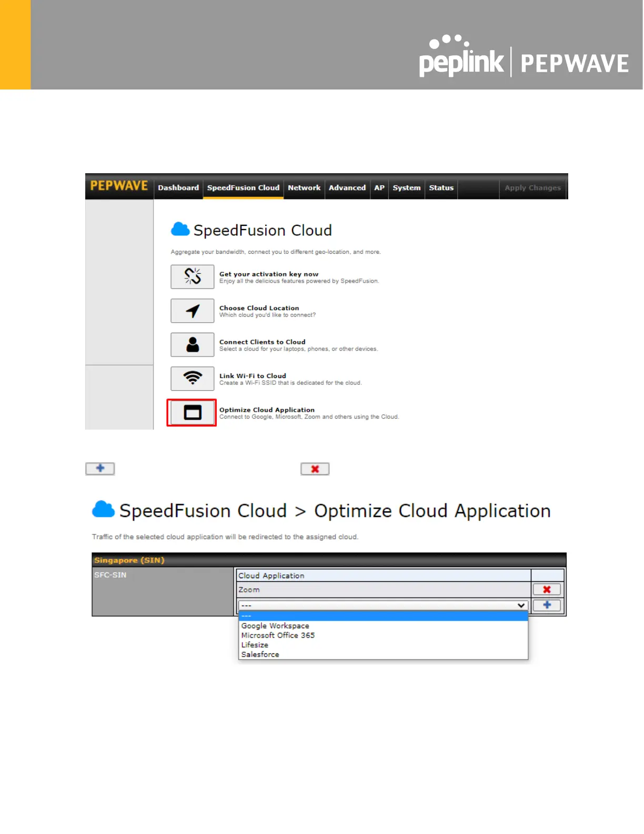The width and height of the screenshot is (644, 834).
Task: Click the Apply Changes button
Action: [532, 187]
